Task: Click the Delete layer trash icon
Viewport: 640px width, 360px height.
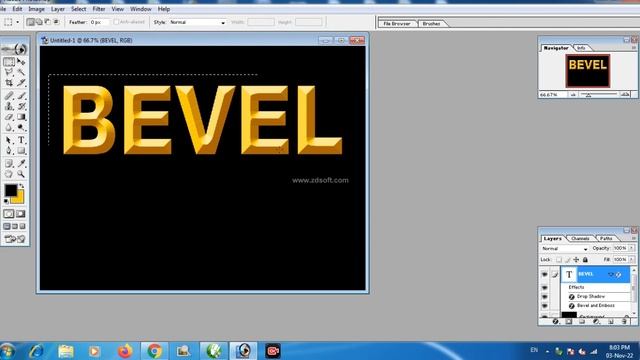Action: [624, 322]
